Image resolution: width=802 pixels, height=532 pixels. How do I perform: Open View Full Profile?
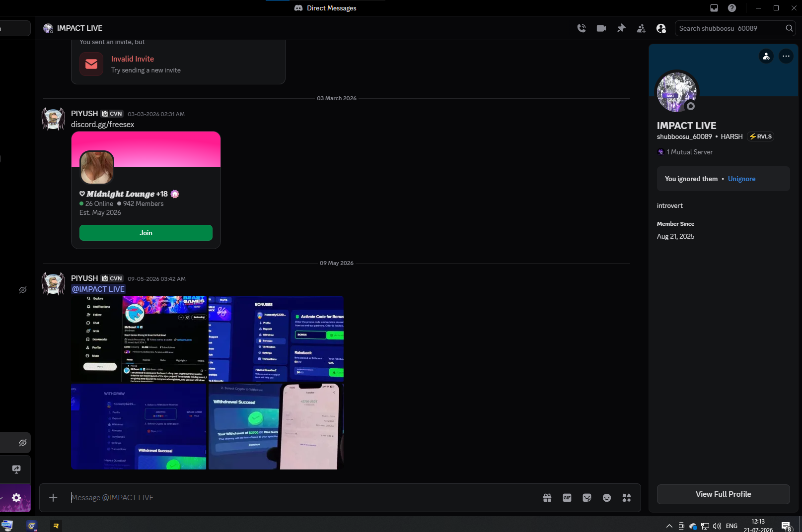(x=724, y=494)
